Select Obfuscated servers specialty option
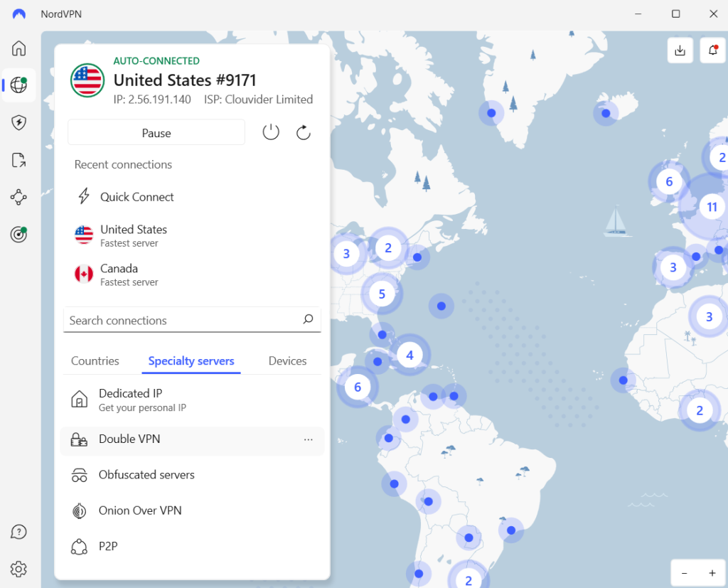Viewport: 728px width, 588px height. (146, 475)
